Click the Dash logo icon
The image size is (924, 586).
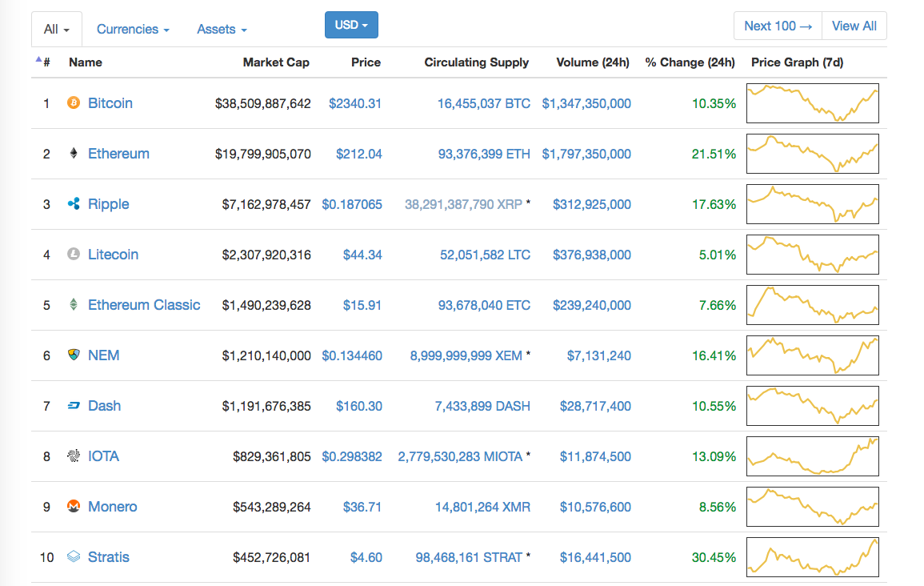point(74,406)
